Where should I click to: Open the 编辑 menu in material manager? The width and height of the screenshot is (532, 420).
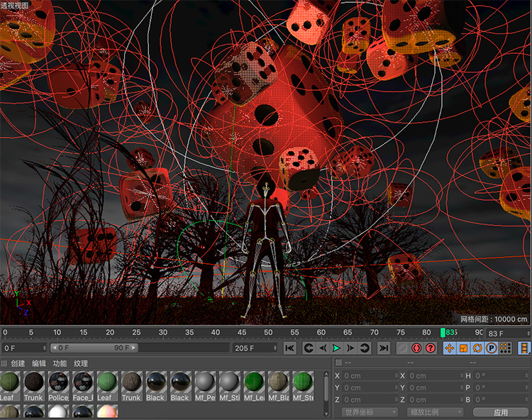pos(39,363)
